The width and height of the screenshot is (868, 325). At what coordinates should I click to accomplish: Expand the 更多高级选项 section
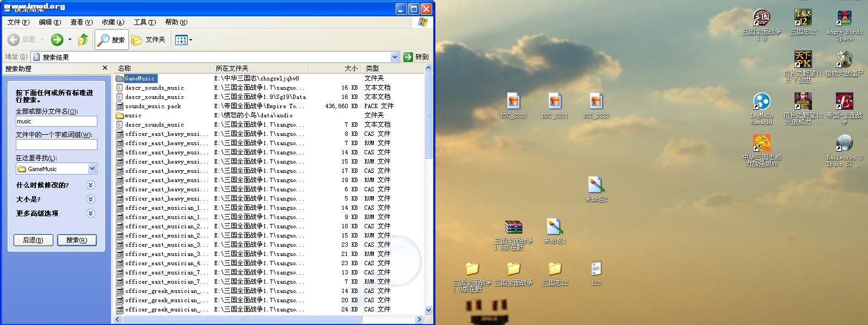90,214
